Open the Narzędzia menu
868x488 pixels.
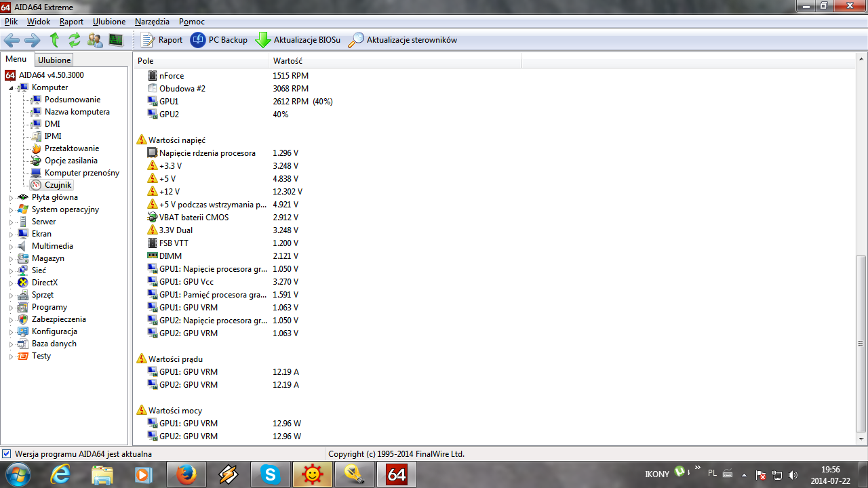tap(153, 22)
